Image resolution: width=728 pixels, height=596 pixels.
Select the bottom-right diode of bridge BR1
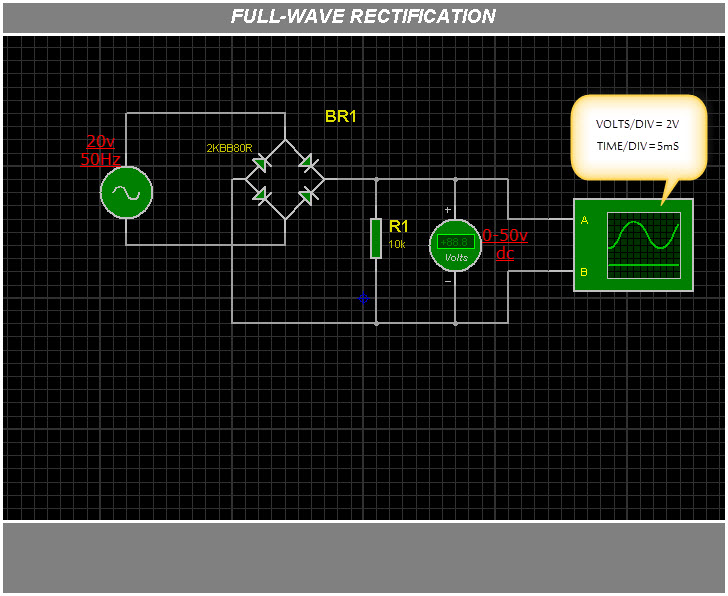pyautogui.click(x=307, y=197)
